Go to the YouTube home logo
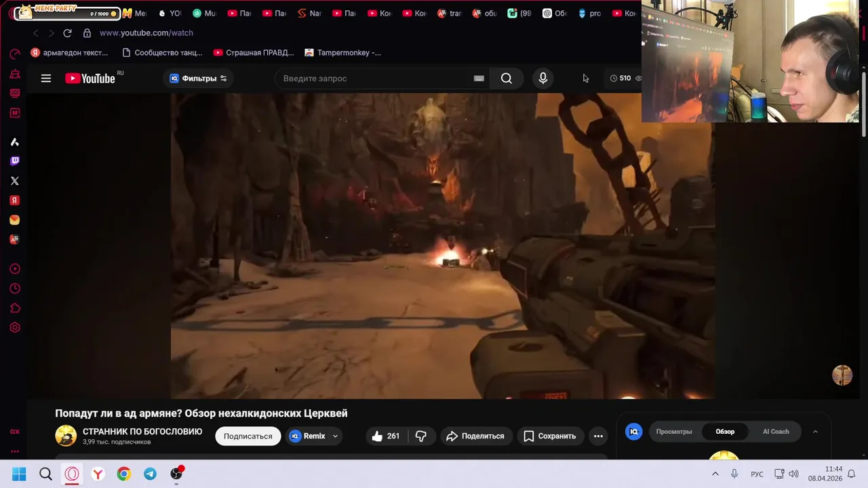Screen dimensions: 868x488 (90, 79)
